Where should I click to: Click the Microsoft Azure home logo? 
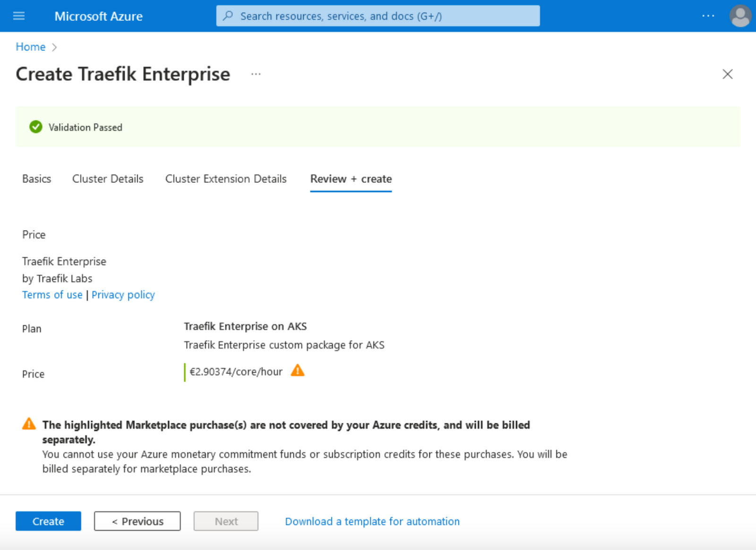[x=98, y=16]
